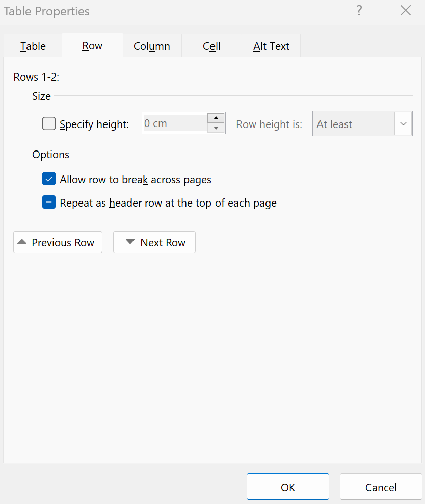
Task: Go to the Cell tab
Action: [211, 46]
